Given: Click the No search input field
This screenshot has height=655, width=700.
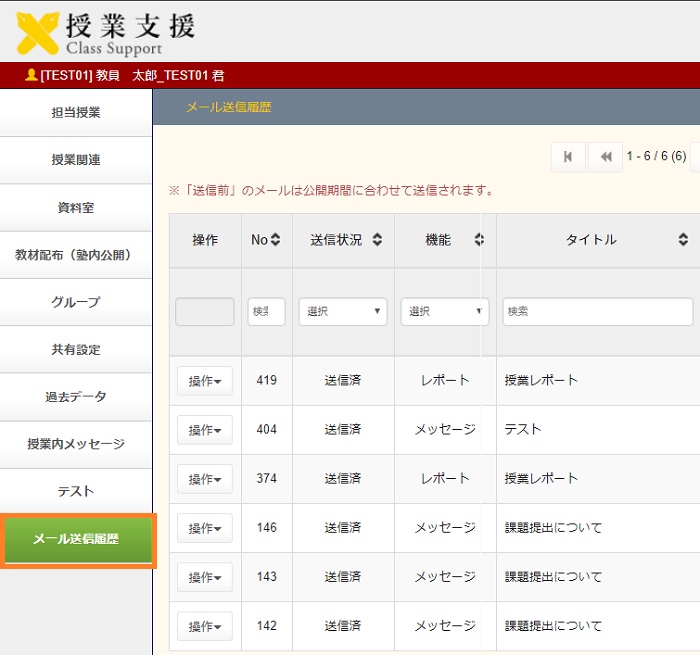Looking at the screenshot, I should [x=266, y=311].
